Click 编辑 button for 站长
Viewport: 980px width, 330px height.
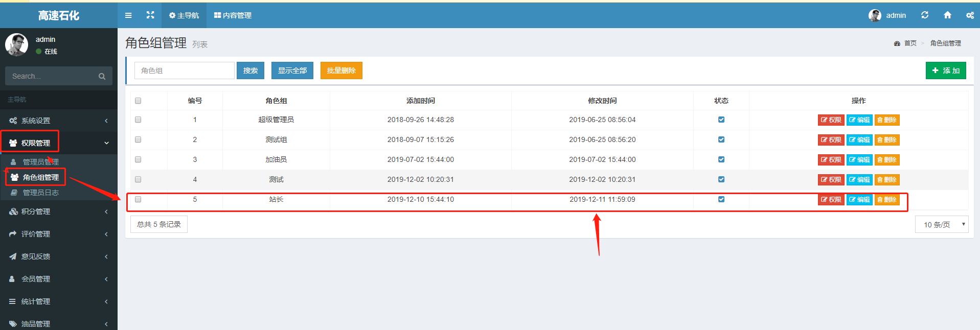(859, 200)
